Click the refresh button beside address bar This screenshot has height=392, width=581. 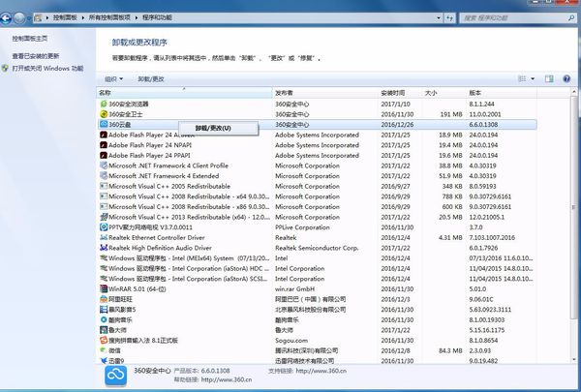pos(450,17)
